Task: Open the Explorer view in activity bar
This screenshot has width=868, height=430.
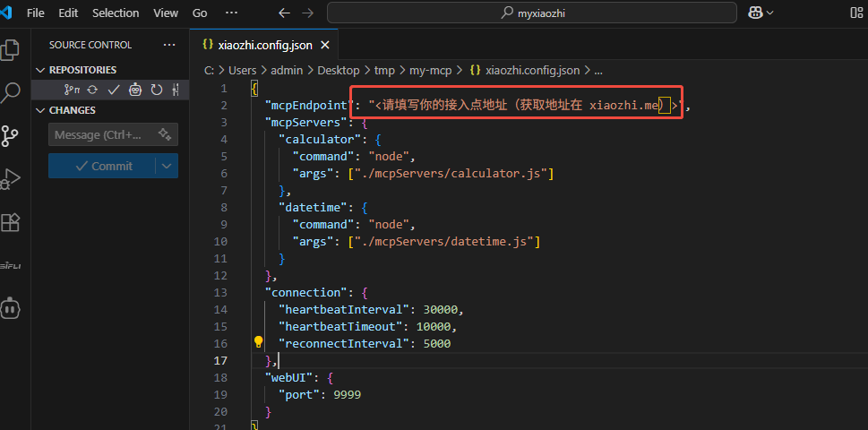Action: [x=10, y=50]
